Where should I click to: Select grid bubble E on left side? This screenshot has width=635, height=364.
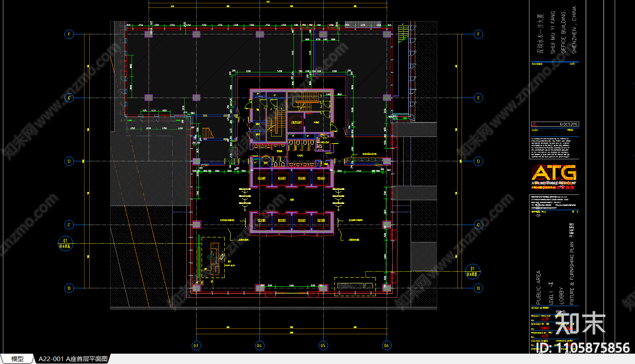[x=69, y=98]
